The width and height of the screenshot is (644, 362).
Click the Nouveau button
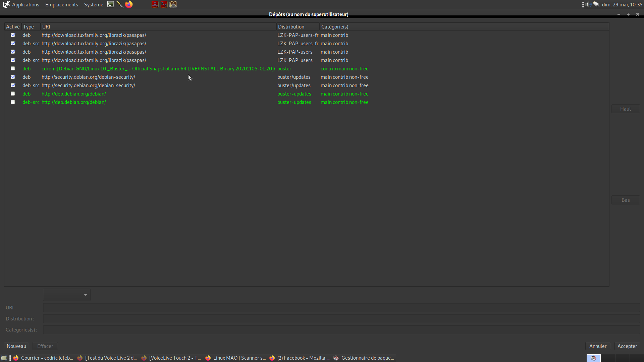pos(16,346)
